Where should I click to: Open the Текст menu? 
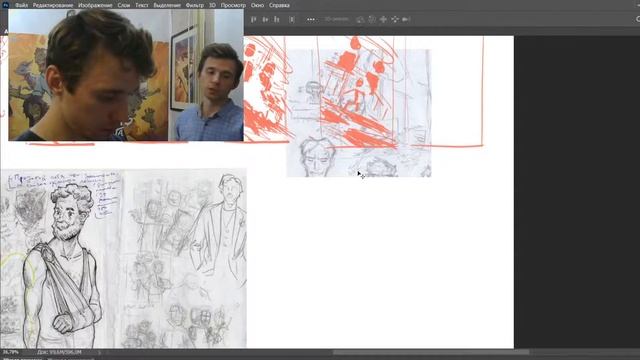(142, 5)
